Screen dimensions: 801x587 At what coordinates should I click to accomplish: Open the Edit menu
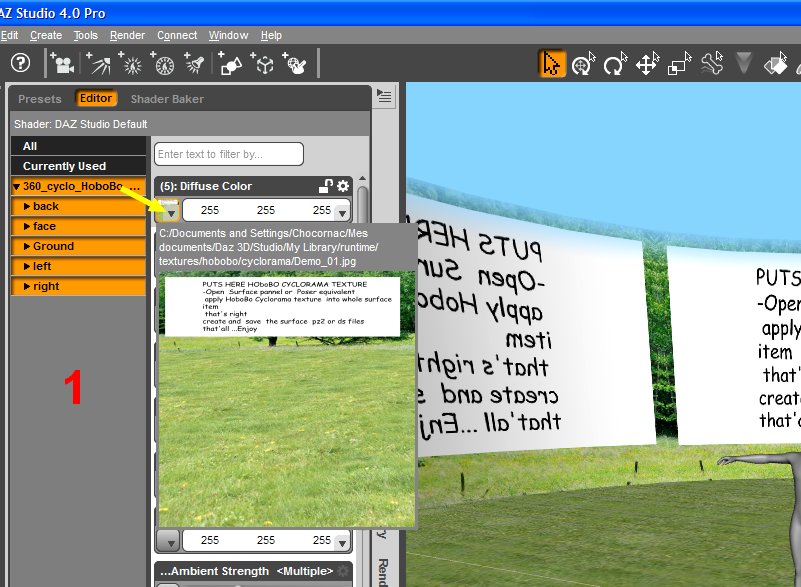[9, 35]
